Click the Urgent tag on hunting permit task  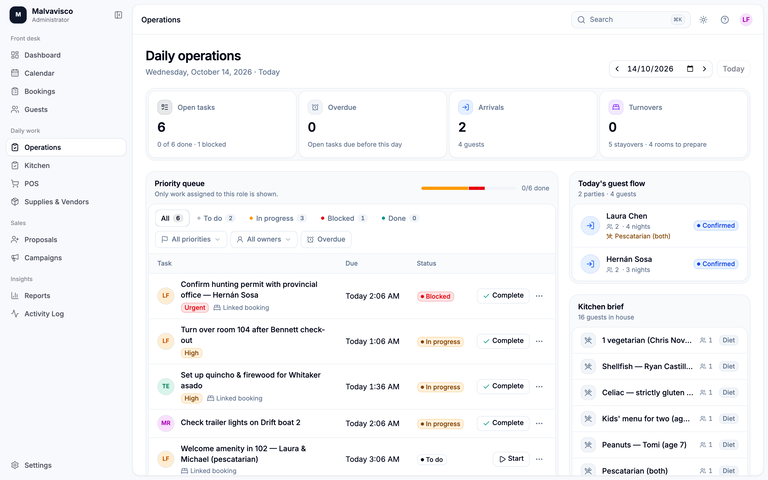(195, 308)
